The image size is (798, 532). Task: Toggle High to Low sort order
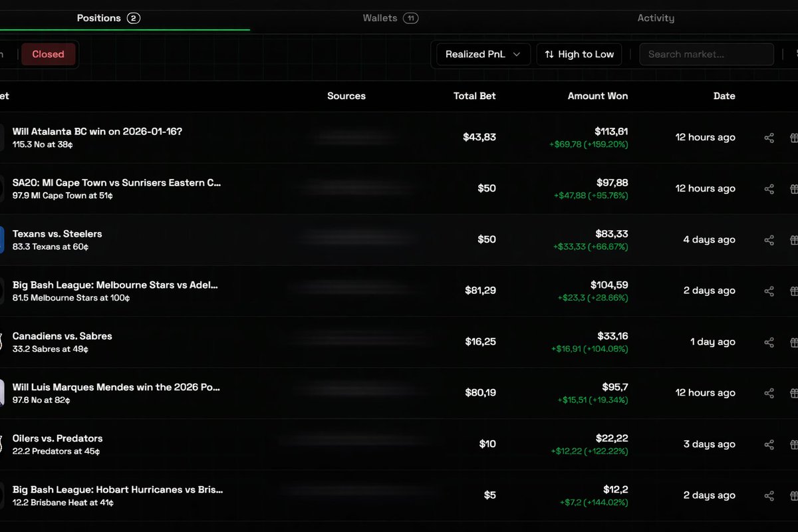point(579,55)
